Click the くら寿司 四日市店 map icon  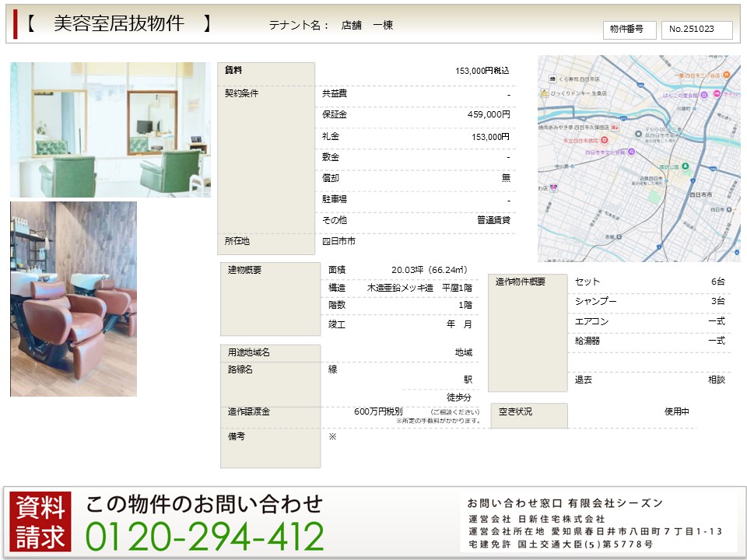click(552, 79)
